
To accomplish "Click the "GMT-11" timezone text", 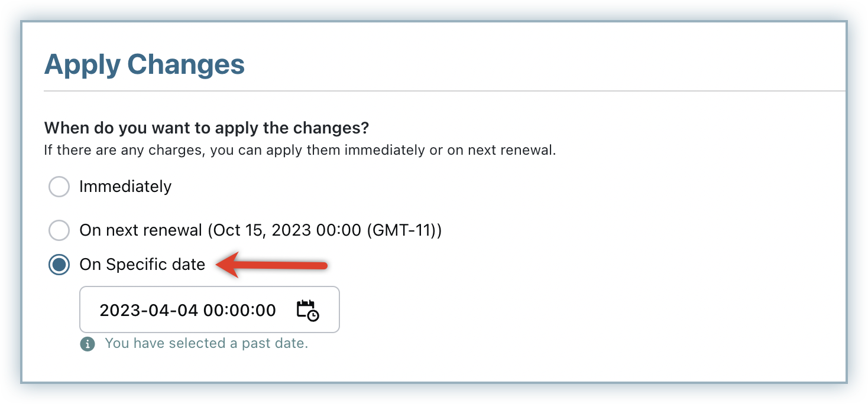I will pyautogui.click(x=403, y=230).
